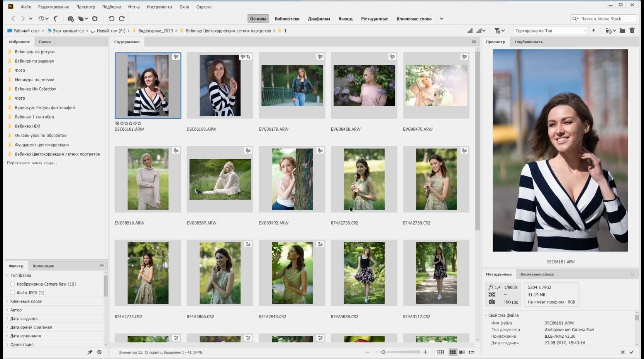
Task: Switch to list view mode
Action: coord(471,352)
